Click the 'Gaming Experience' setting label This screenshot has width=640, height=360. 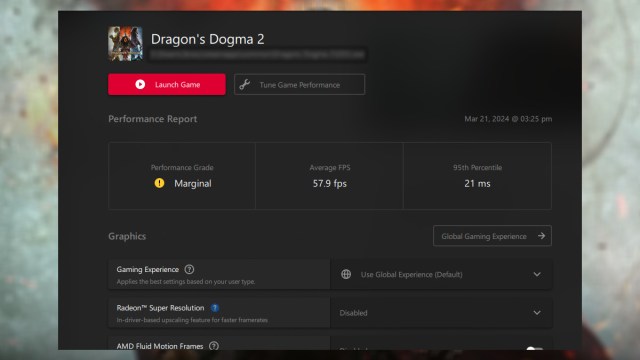pos(148,269)
